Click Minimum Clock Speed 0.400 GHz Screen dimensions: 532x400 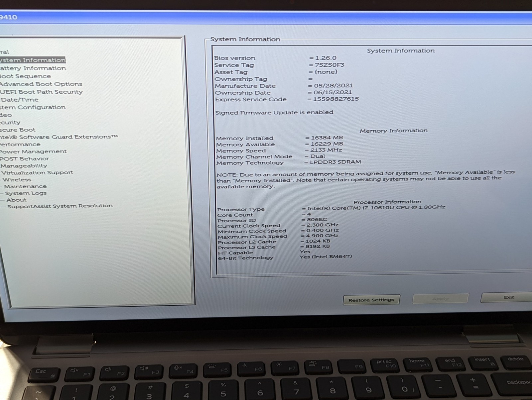point(322,230)
